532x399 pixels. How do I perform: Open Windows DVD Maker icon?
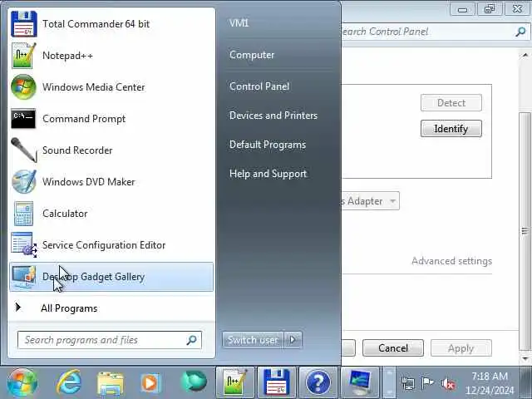(x=23, y=182)
